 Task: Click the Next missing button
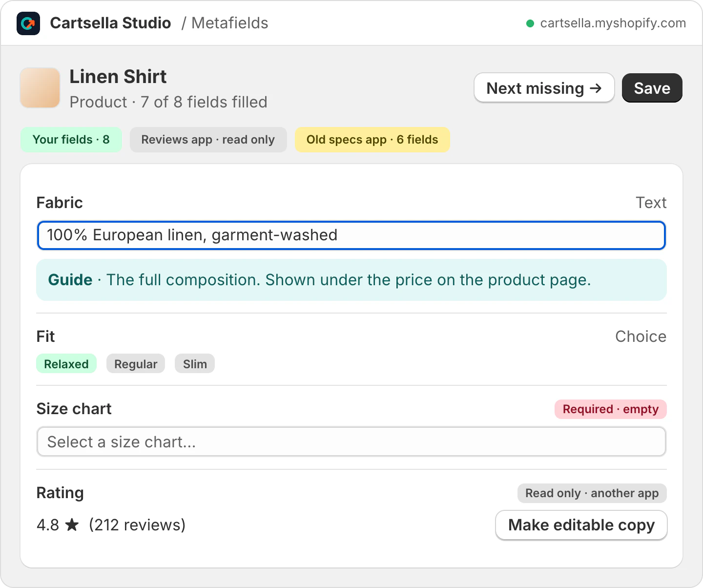(x=544, y=88)
